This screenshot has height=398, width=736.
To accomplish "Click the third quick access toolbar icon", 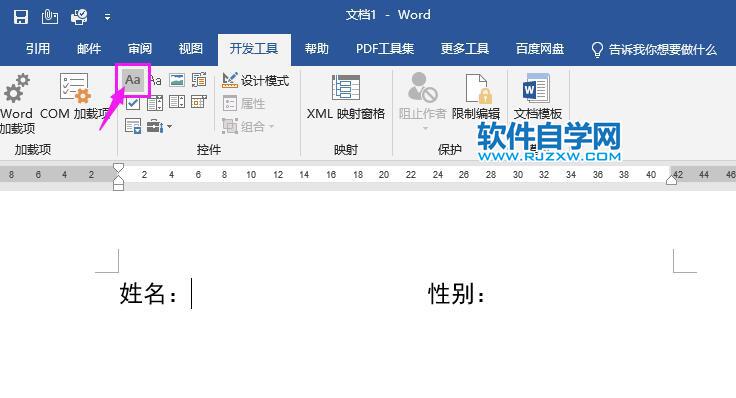I will point(79,17).
